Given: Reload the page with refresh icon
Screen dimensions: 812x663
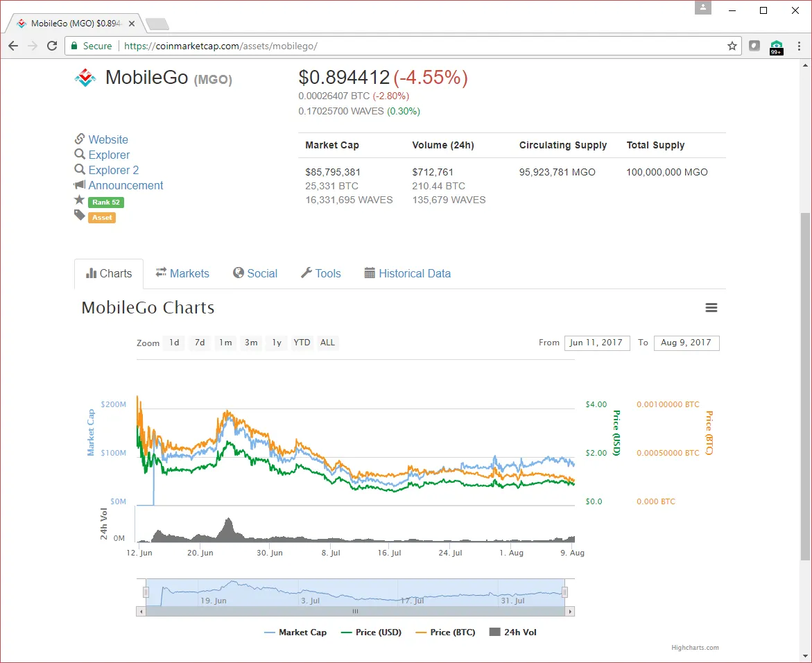Looking at the screenshot, I should [x=52, y=46].
